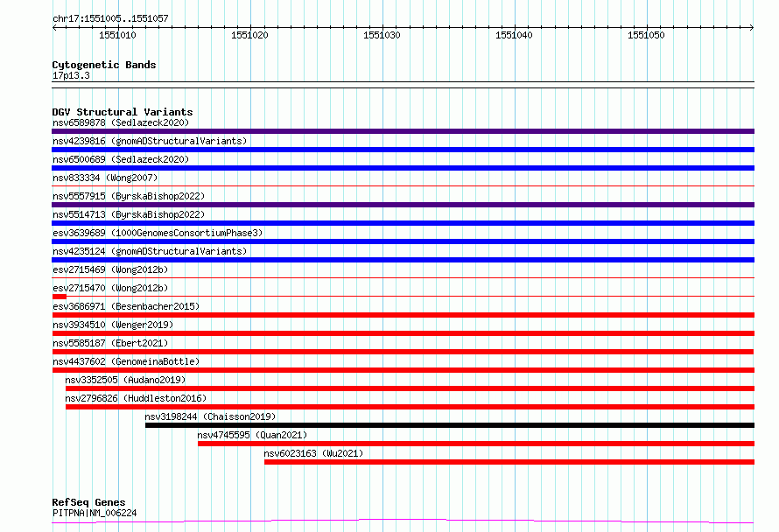This screenshot has height=532, width=779.
Task: Click the red bar under nsv6023163
Action: 509,462
